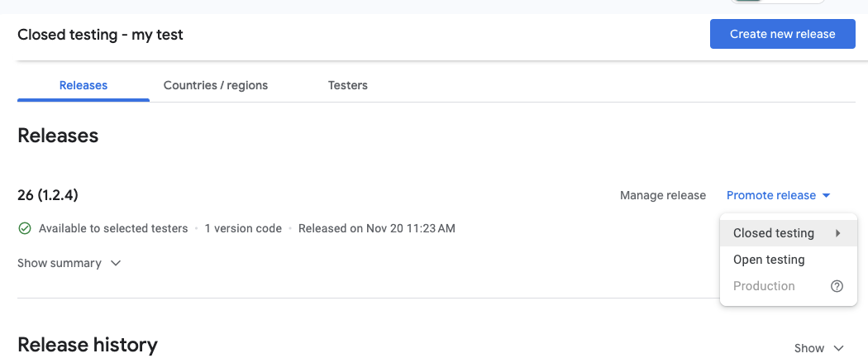Switch to the Releases tab
The height and width of the screenshot is (363, 868).
pos(83,85)
